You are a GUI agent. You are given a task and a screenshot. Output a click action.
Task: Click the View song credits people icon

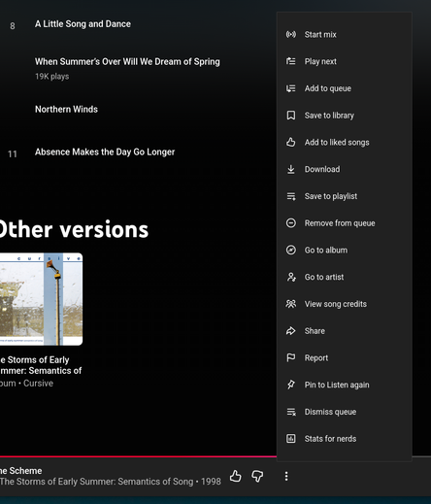pos(291,304)
